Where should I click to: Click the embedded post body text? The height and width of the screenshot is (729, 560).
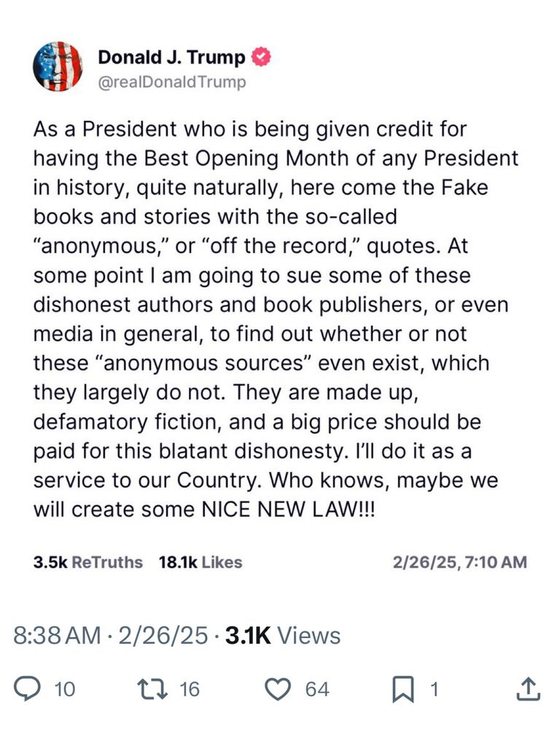276,319
